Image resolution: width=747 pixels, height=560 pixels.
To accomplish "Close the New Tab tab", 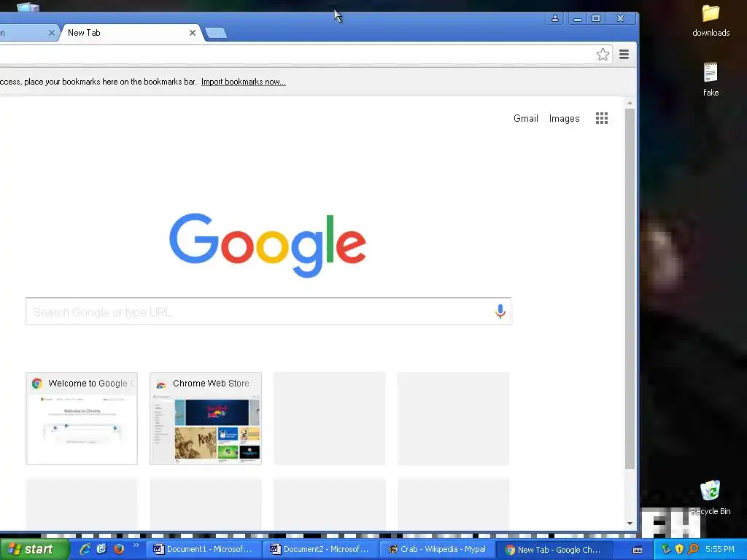I will 193,33.
